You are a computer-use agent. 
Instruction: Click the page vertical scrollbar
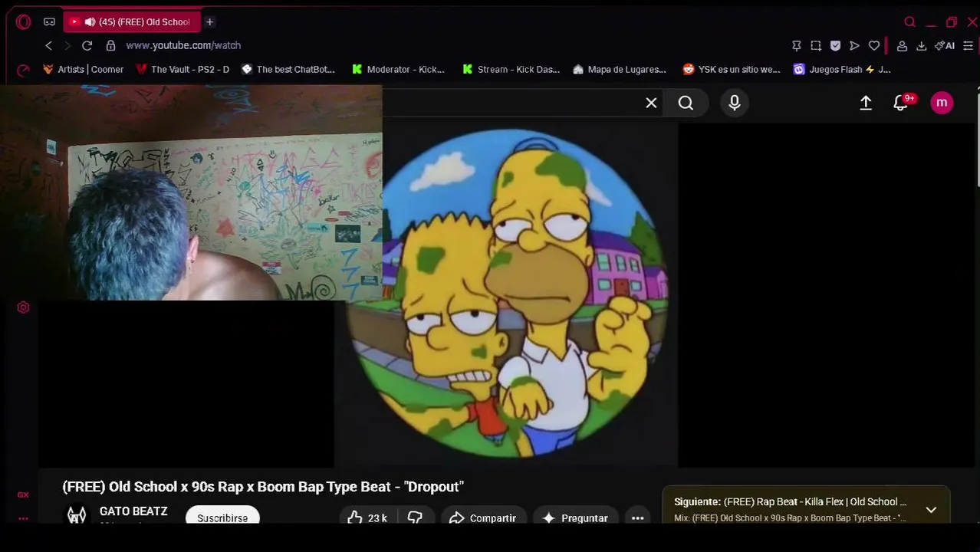click(x=977, y=138)
